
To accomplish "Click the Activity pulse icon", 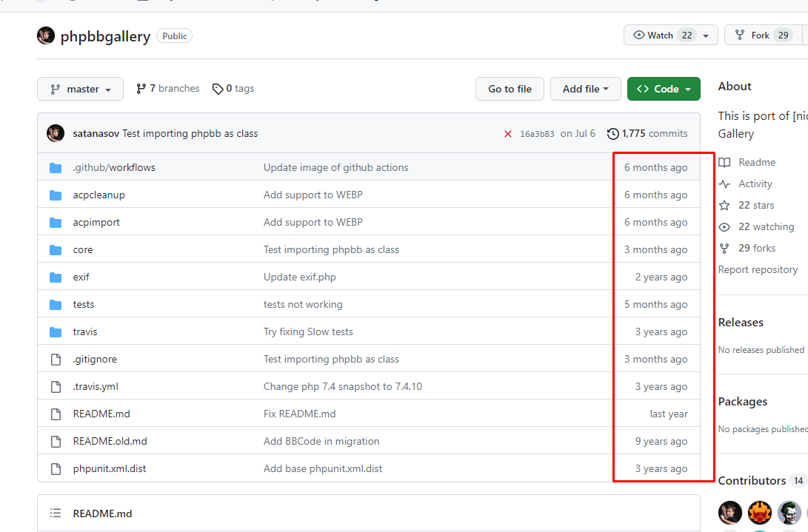I will 724,183.
